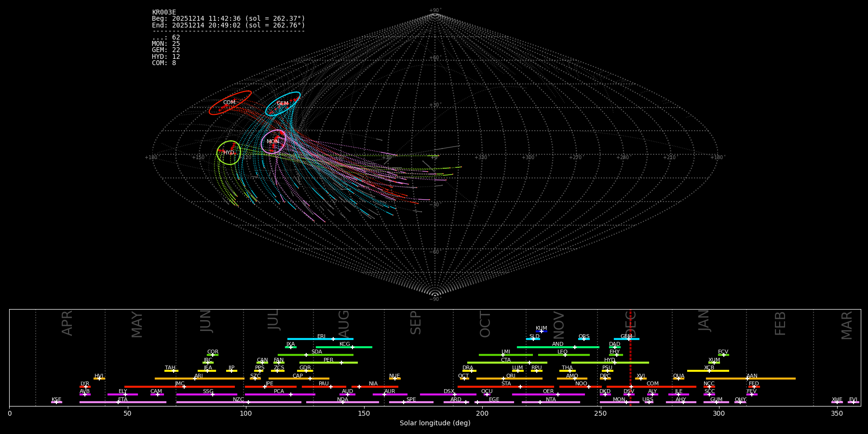Click the FEB month label
The image size is (868, 434).
[780, 324]
